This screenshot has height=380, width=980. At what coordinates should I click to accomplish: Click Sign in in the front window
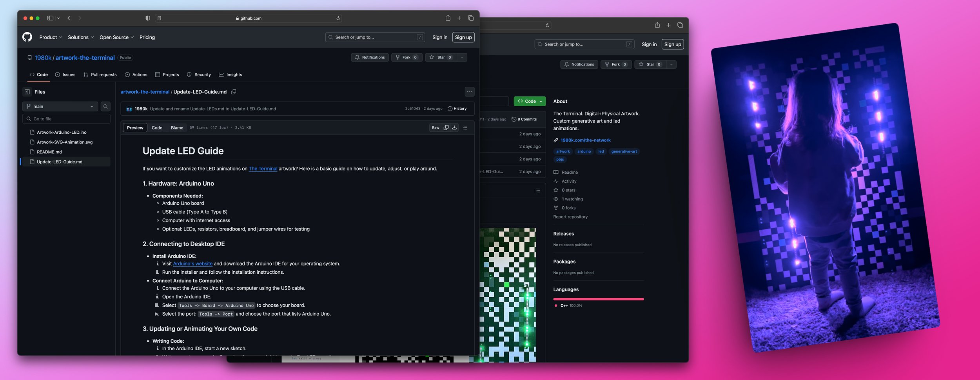(x=440, y=37)
